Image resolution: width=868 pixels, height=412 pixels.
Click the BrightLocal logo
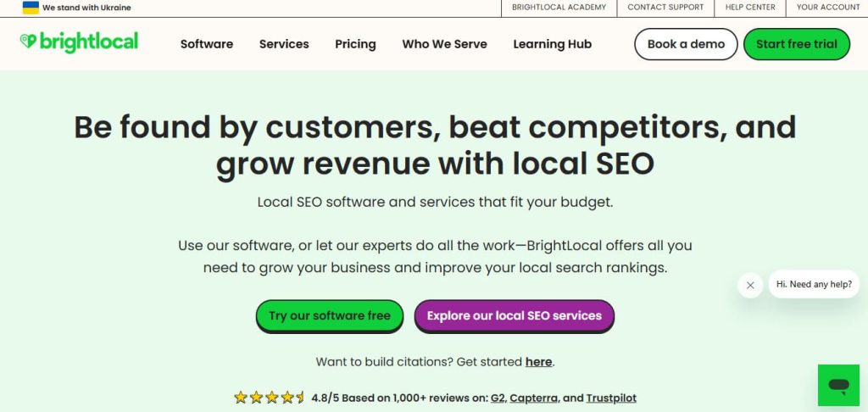[79, 43]
